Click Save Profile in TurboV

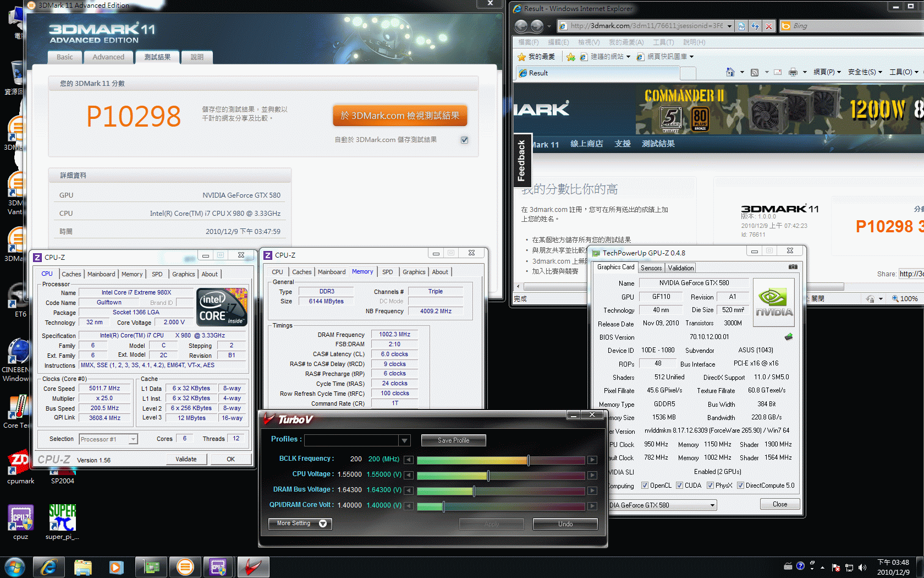click(454, 440)
